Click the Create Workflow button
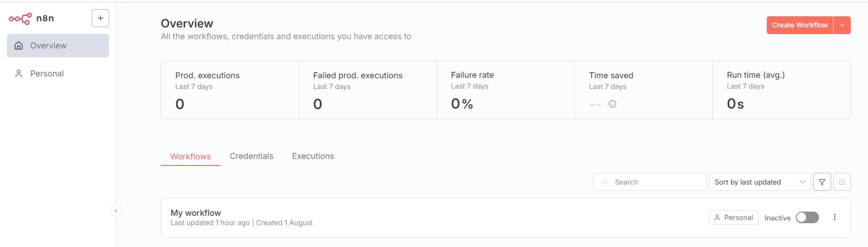 (x=799, y=25)
